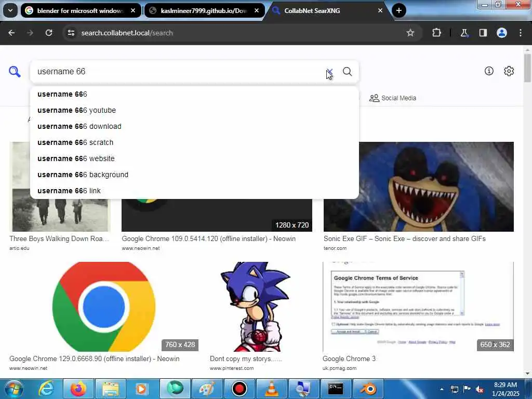The image size is (532, 399).
Task: Open the command prompt taskbar icon
Action: coord(336,389)
